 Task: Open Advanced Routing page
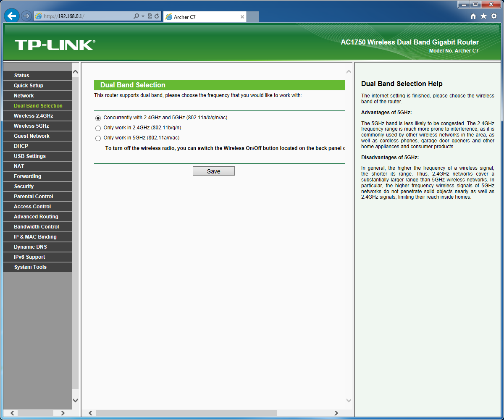tap(37, 217)
